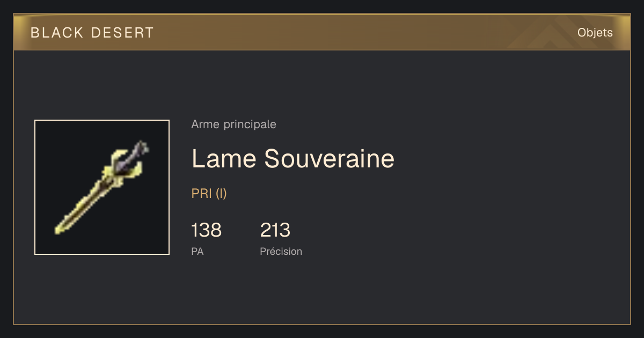Click the 213 accuracy value
This screenshot has width=644, height=338.
pos(275,230)
